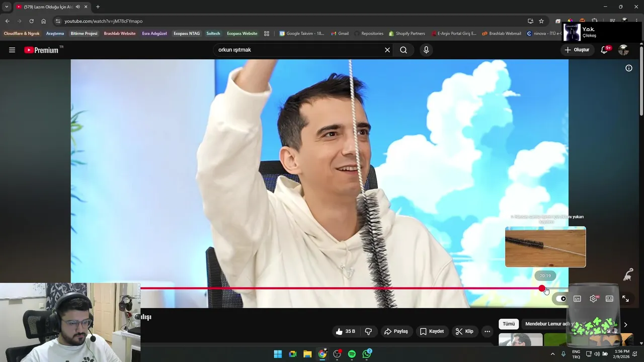The image size is (644, 362).
Task: Like the video with 35 B likes
Action: tap(345, 331)
